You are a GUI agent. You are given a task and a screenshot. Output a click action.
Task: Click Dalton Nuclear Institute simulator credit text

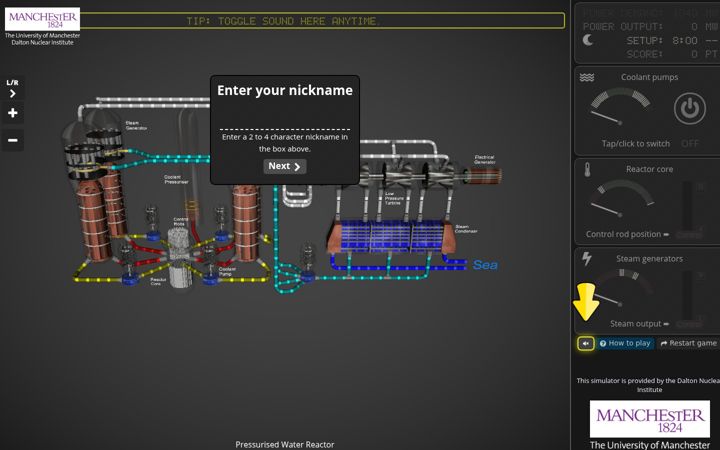(x=648, y=385)
